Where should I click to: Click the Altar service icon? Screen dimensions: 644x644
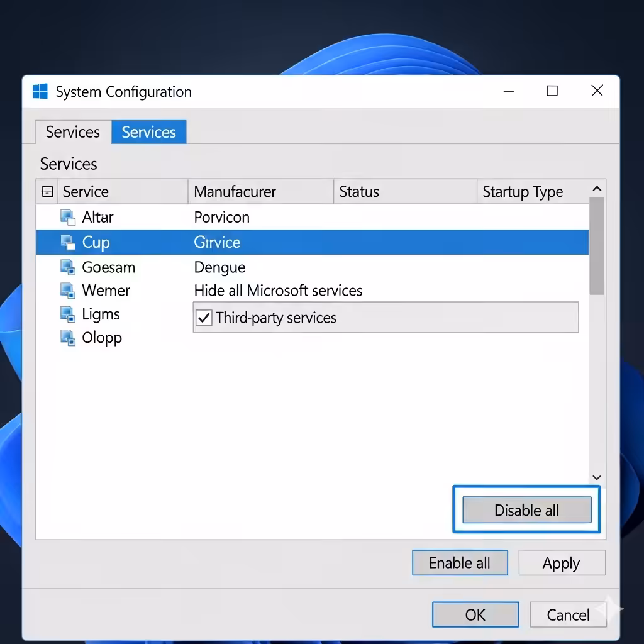pos(68,217)
